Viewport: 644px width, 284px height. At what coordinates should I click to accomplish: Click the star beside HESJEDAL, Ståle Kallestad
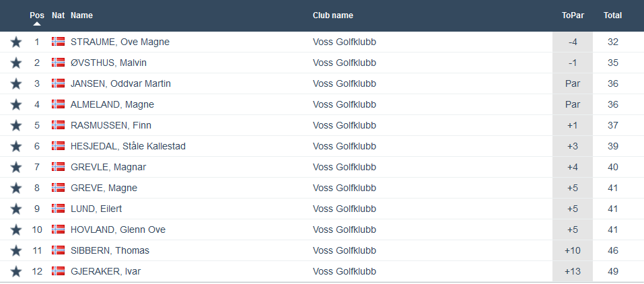point(16,147)
